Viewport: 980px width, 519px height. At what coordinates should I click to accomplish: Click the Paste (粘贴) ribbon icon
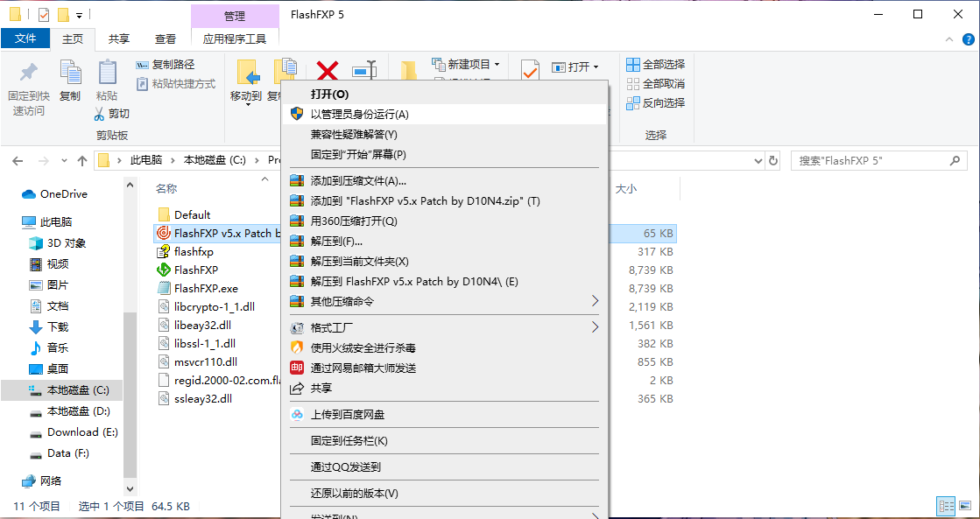107,73
